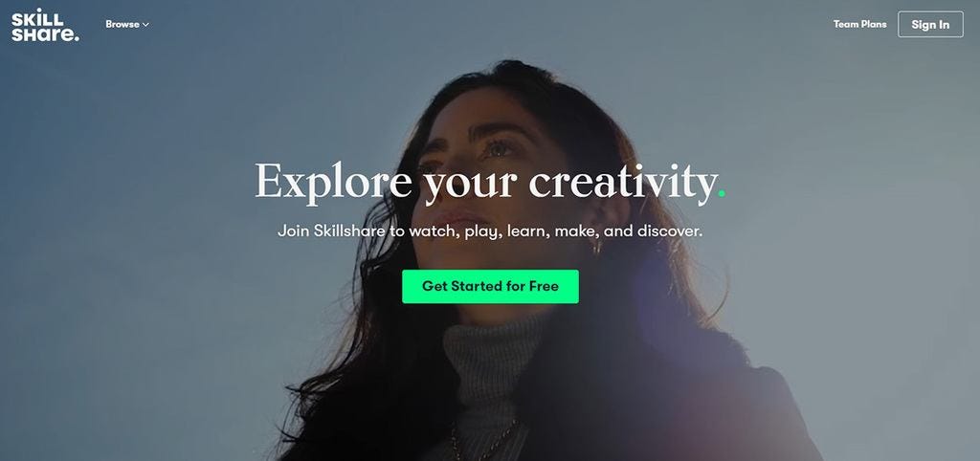Click the word 'Skillshare' in the subheading
980x461 pixels.
[350, 231]
